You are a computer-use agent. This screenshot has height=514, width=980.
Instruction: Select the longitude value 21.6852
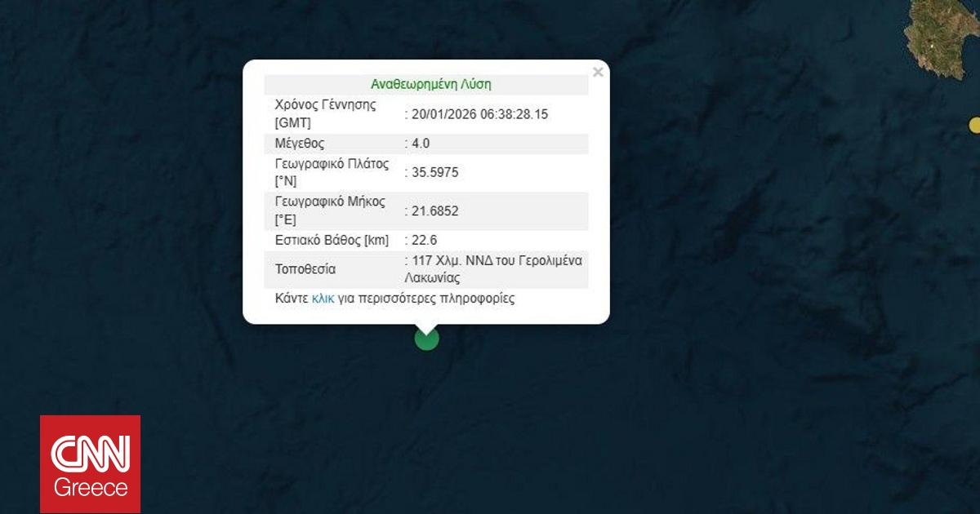434,211
